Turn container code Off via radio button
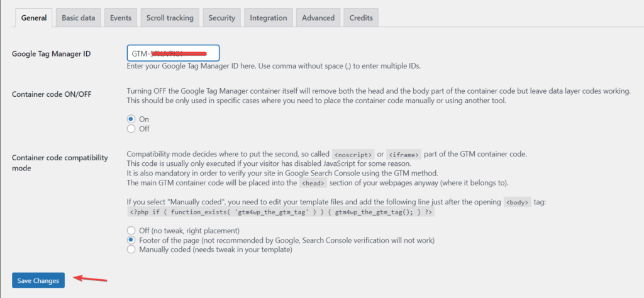 coord(131,129)
